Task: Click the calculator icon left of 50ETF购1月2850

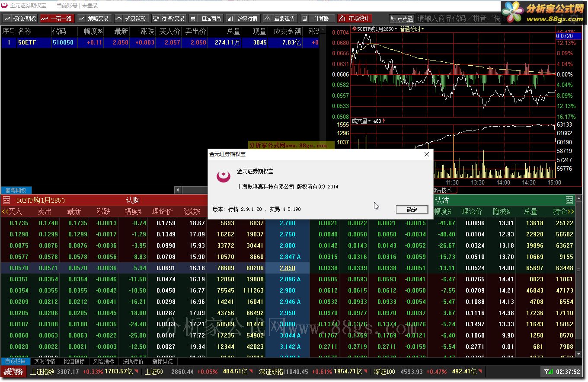Action: (x=6, y=200)
